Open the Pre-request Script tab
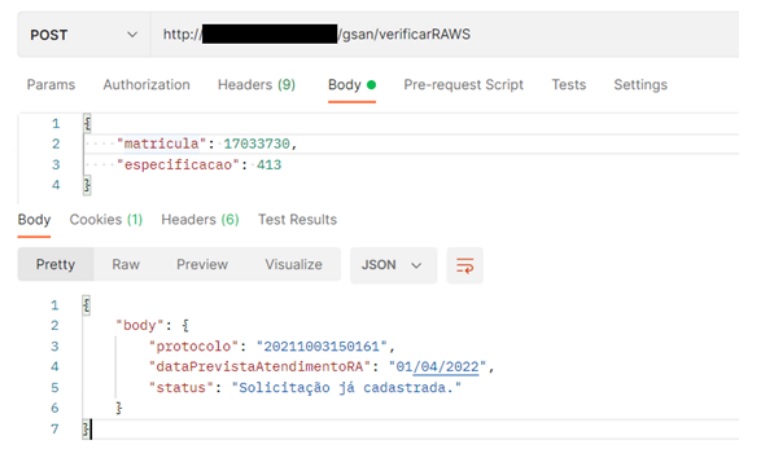Screen dimensions: 781x460 pyautogui.click(x=463, y=85)
